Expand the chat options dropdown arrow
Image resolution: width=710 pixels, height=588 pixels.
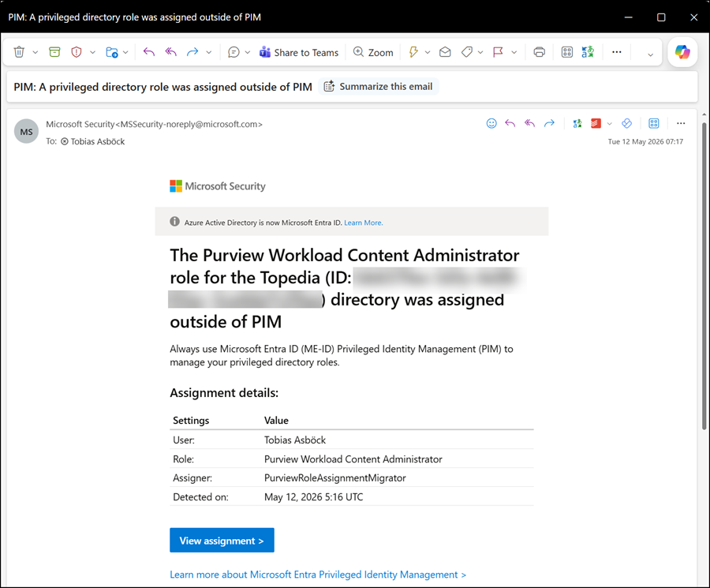click(247, 53)
